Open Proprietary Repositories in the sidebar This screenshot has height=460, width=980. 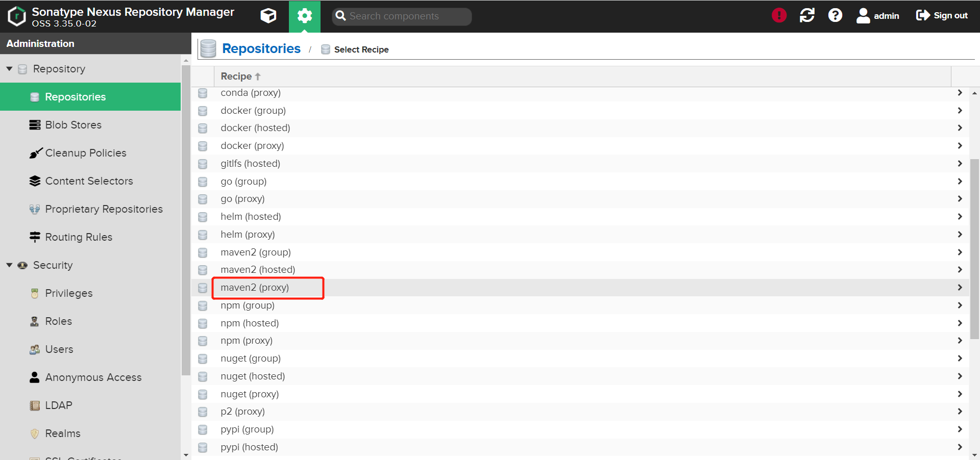[90, 209]
